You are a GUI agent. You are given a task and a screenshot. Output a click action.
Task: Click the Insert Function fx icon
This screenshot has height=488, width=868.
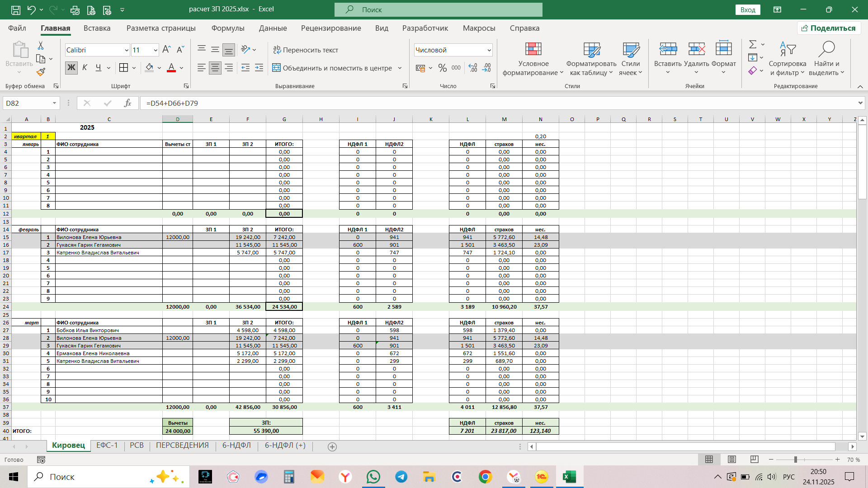click(x=127, y=103)
